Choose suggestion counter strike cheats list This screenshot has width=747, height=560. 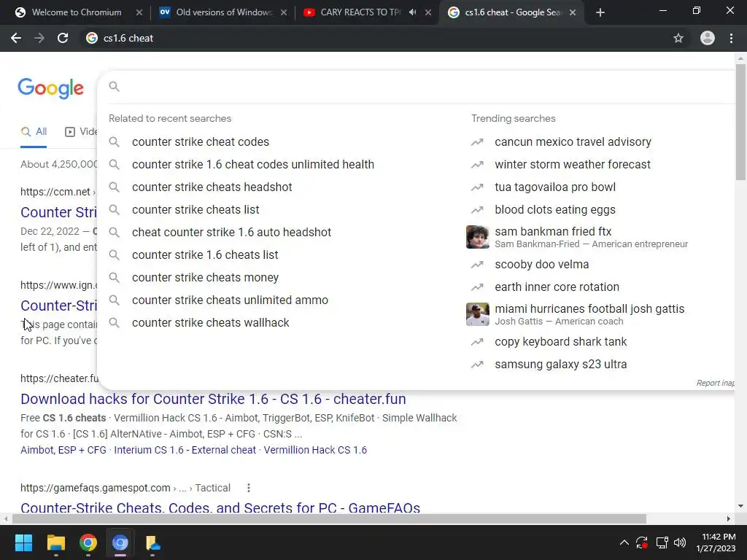tap(196, 209)
